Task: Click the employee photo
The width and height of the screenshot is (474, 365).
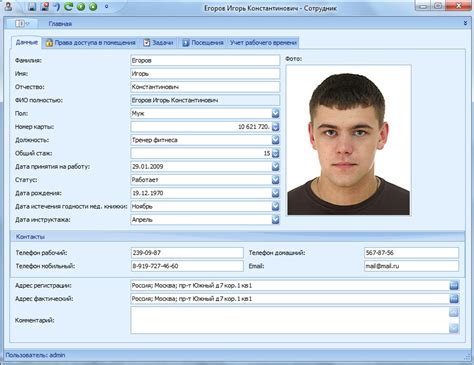Action: point(348,140)
